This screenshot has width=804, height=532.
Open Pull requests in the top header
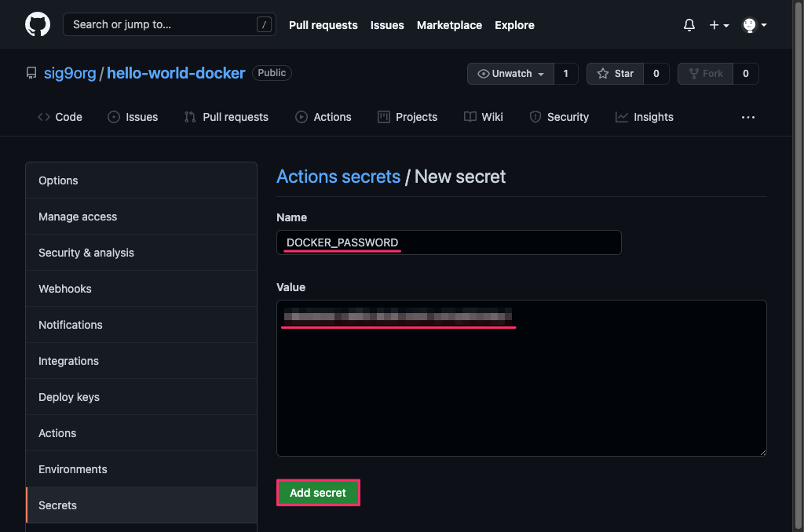(x=323, y=25)
